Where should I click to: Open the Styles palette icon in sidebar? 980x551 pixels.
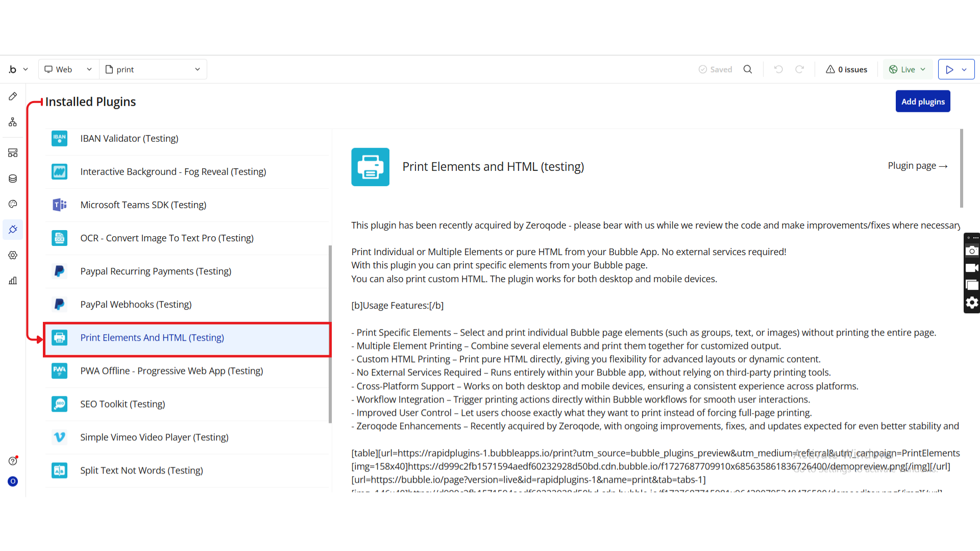tap(13, 204)
